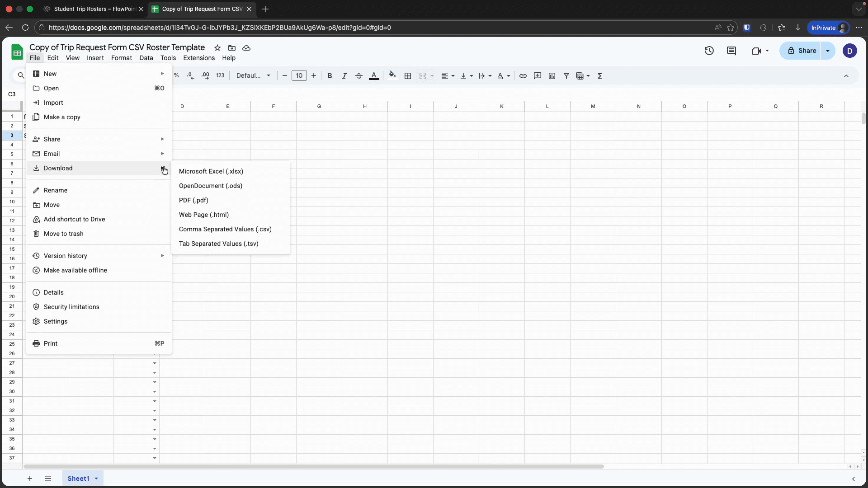Open more number formats 123

pos(220,75)
